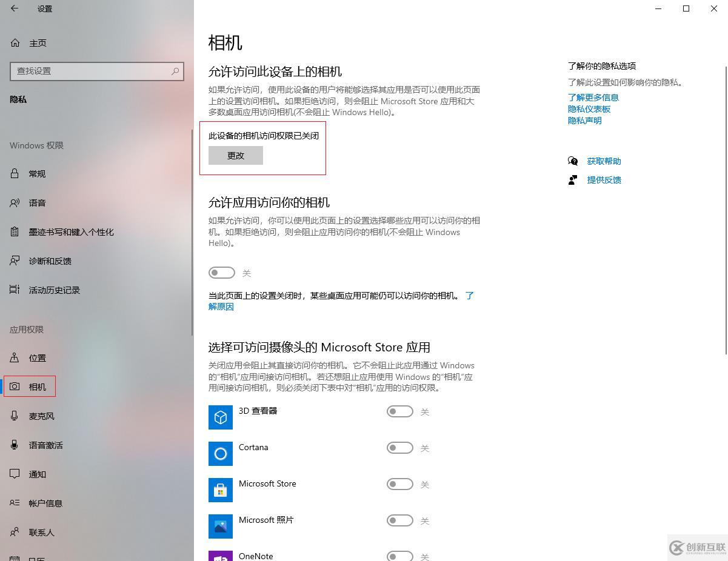Click the OneNote app name
This screenshot has width=728, height=561.
point(256,556)
